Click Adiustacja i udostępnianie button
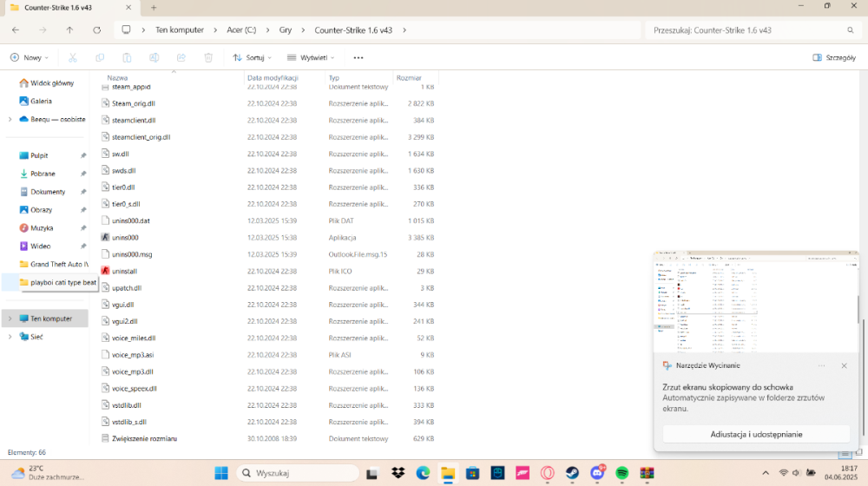 click(756, 435)
